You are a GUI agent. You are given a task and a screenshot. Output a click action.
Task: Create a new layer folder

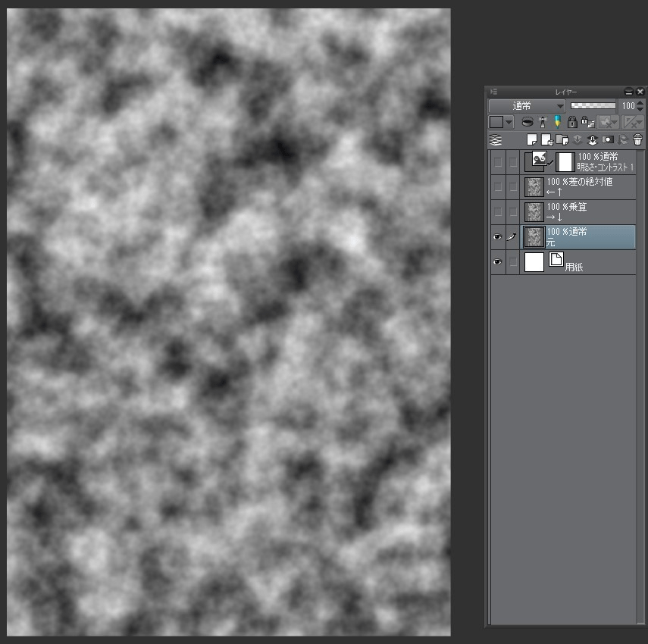coord(562,140)
